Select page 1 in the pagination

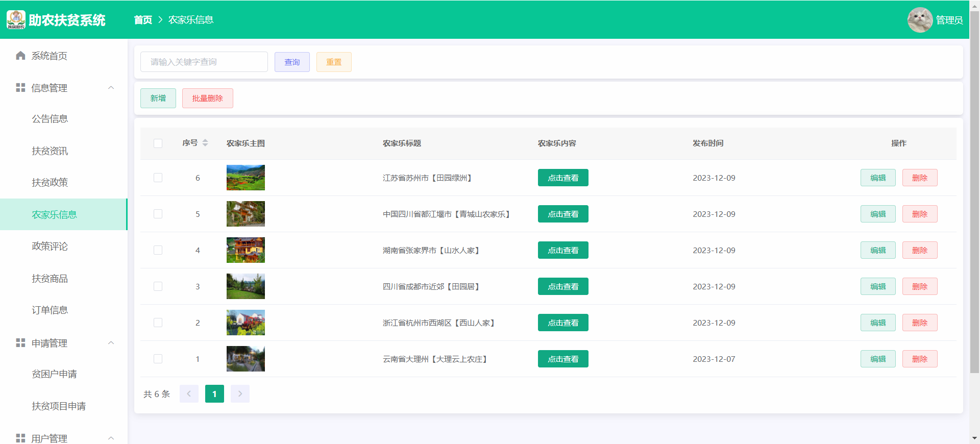214,393
